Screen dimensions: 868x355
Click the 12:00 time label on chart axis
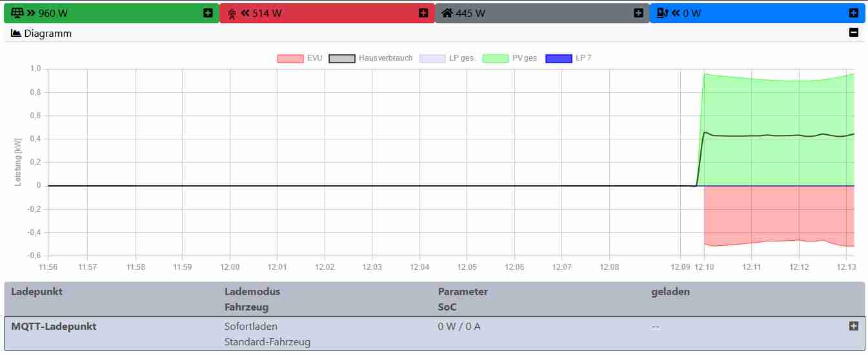[230, 267]
